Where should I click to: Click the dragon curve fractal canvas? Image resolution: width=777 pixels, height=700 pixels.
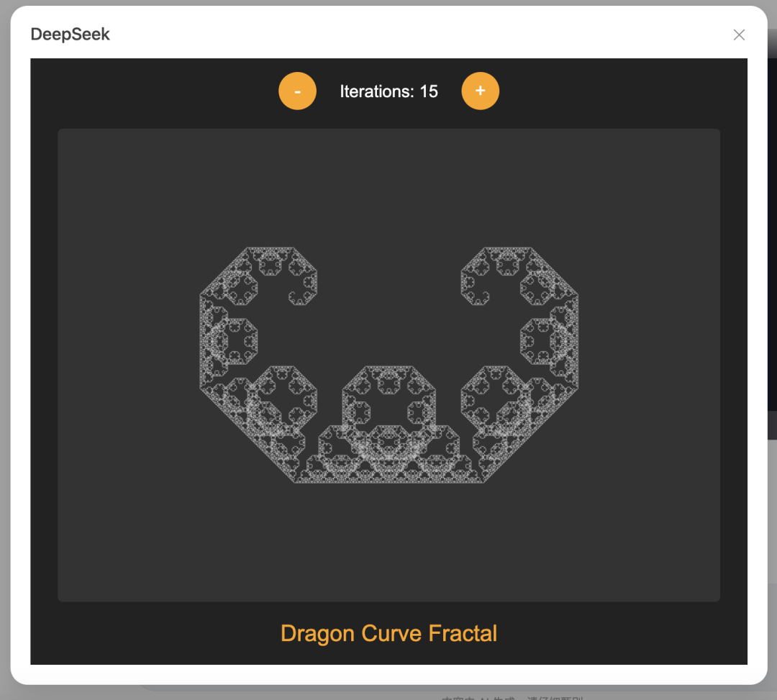[388, 365]
